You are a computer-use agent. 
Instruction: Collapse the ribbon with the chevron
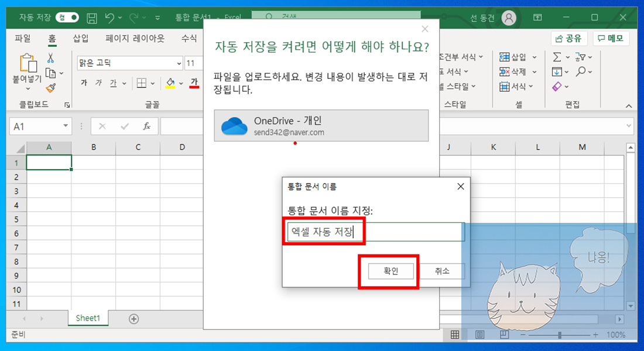629,106
